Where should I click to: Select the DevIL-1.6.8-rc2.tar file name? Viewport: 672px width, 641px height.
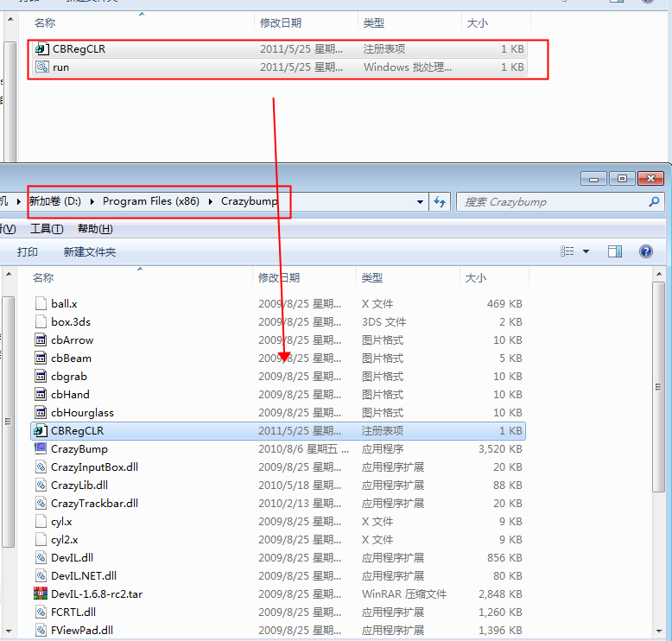(97, 593)
